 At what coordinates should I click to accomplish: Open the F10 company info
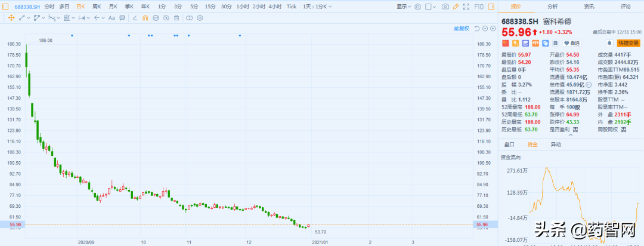tap(479, 7)
